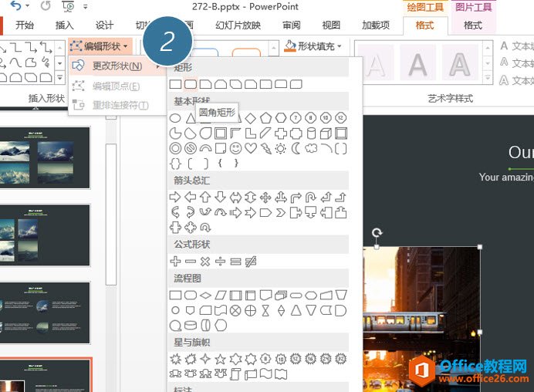Pick the division sign formula shape
This screenshot has height=392, width=534.
pos(220,261)
